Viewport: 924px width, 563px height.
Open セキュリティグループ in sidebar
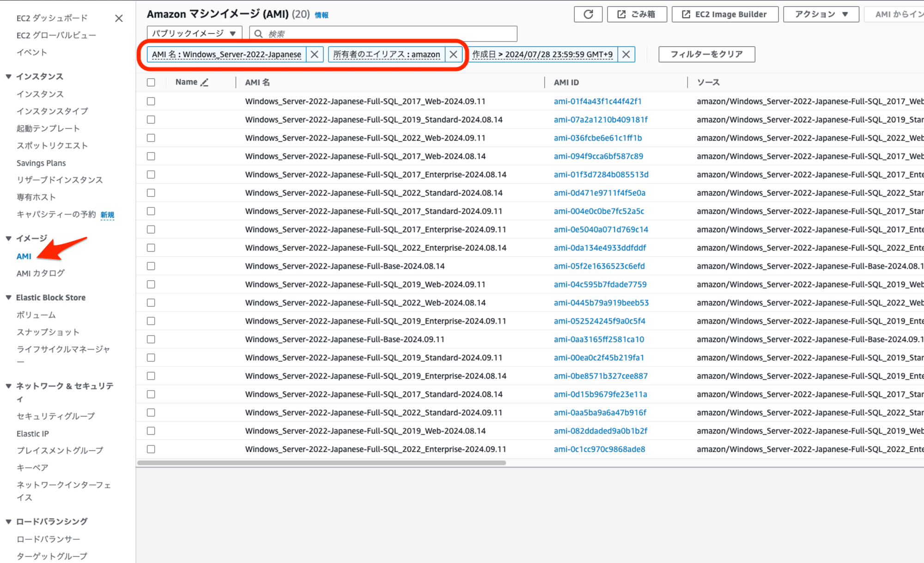pos(56,416)
